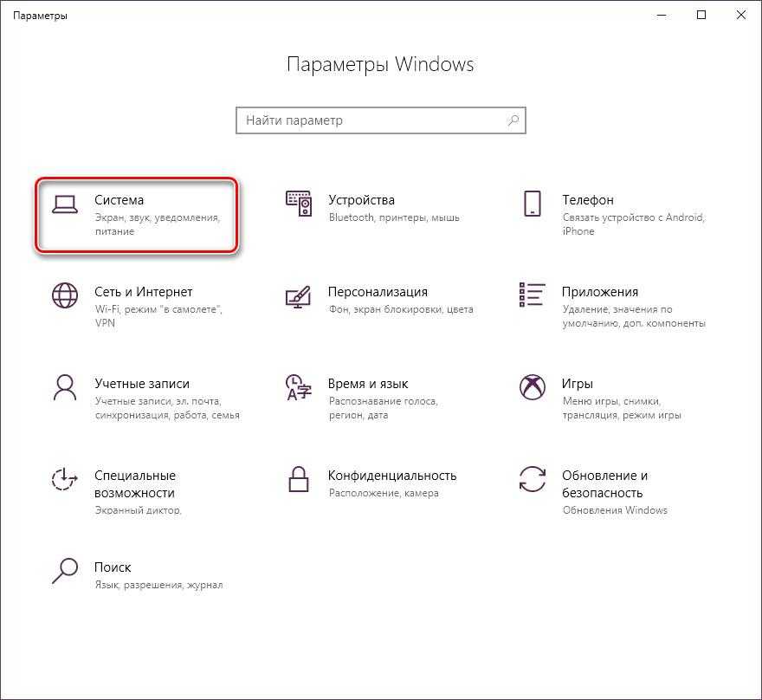Open the Конфиденциальность settings title
Image resolution: width=762 pixels, height=700 pixels.
pyautogui.click(x=391, y=476)
